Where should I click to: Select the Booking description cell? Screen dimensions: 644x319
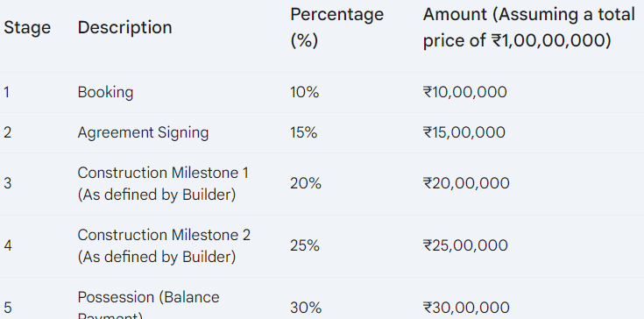(x=105, y=92)
